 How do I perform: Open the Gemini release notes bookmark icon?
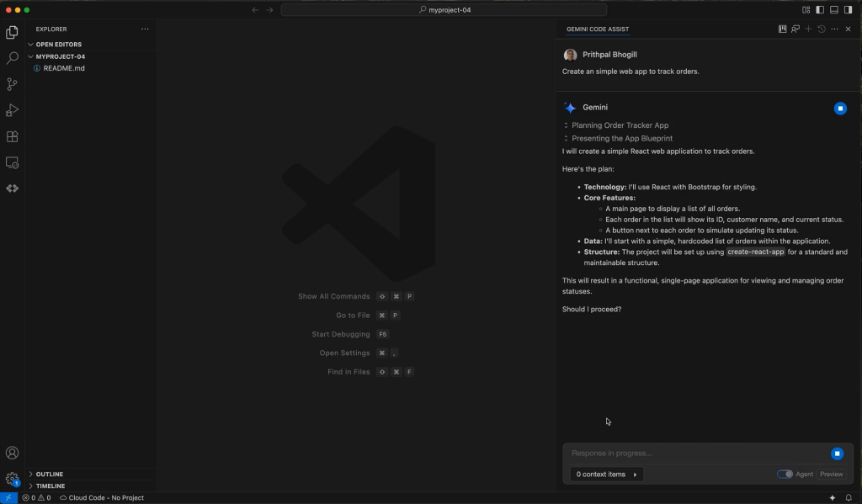pos(782,29)
